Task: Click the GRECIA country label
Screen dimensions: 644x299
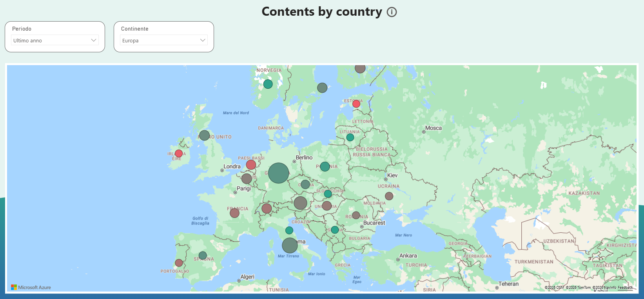Action: 343,265
